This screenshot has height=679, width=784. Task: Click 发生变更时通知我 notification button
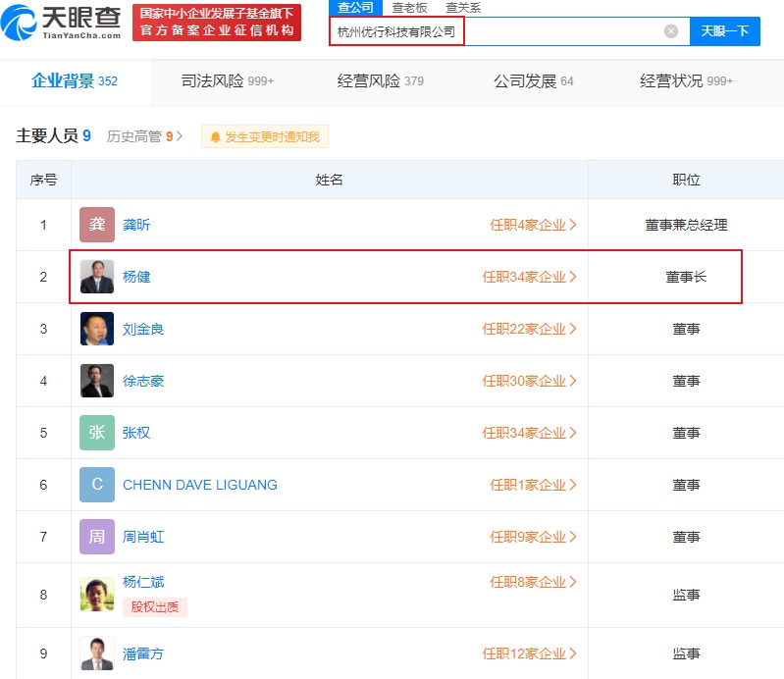[x=265, y=136]
